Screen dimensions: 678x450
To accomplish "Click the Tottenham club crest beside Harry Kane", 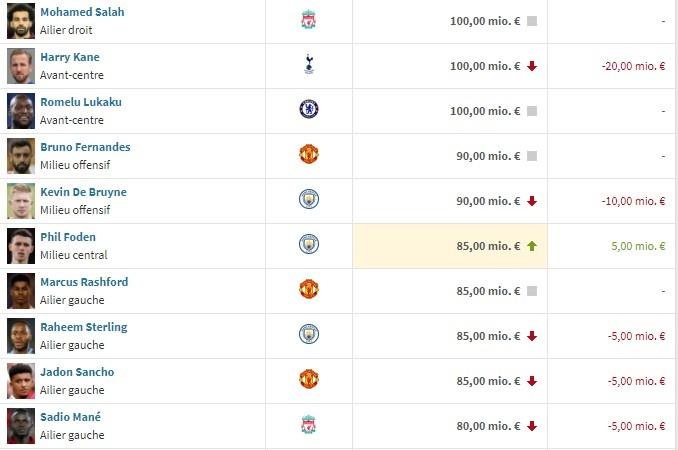I will (309, 64).
